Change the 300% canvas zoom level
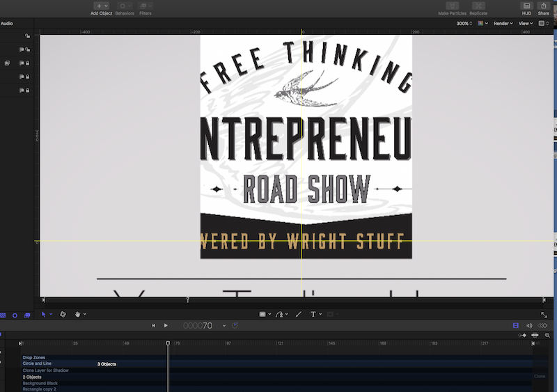The height and width of the screenshot is (392, 557). click(x=464, y=24)
